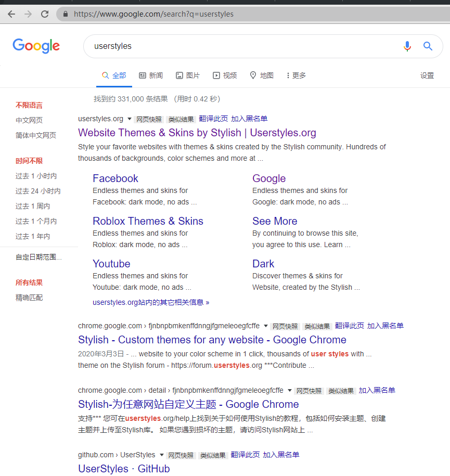
Task: Click 翻译此页 for first Stylish Chrome result
Action: (x=350, y=326)
